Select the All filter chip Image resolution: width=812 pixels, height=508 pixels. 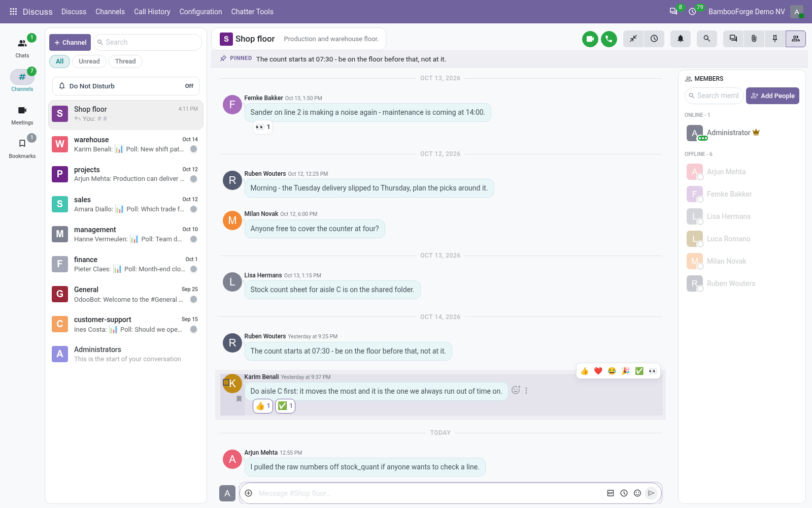pos(60,61)
